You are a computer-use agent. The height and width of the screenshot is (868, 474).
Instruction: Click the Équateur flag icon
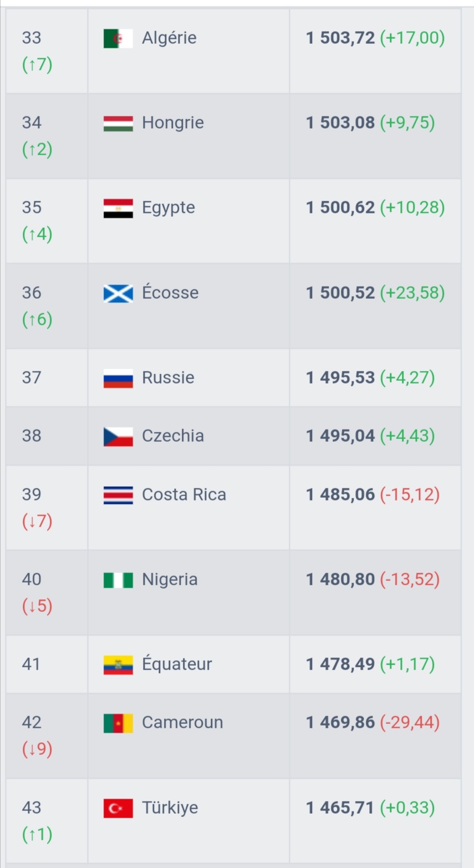(x=118, y=665)
